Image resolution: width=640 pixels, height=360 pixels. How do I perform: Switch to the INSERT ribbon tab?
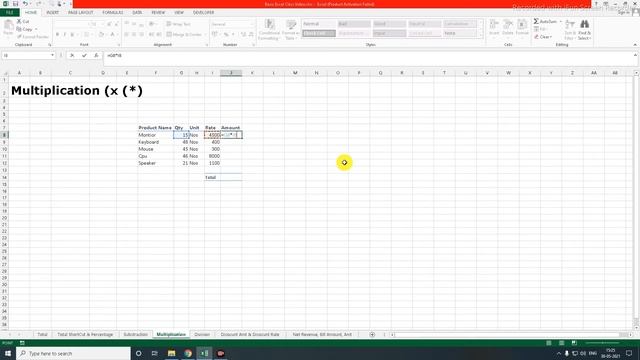(53, 13)
